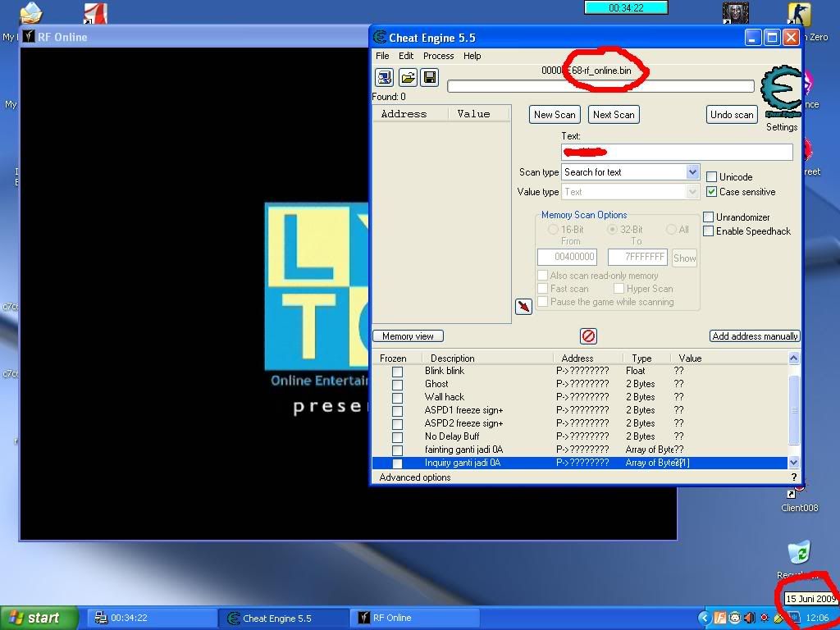Open the Process menu
The image size is (840, 630).
coord(438,56)
